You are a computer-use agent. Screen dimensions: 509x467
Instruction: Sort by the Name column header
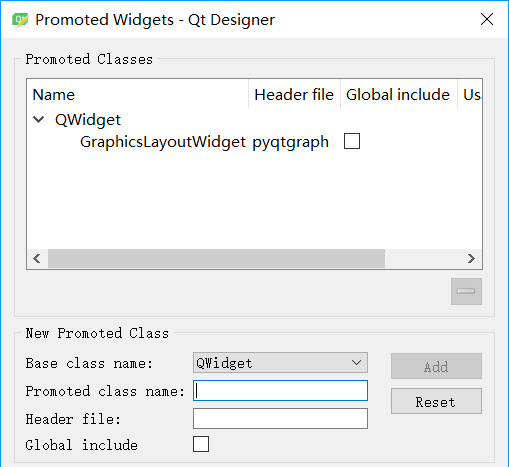138,94
